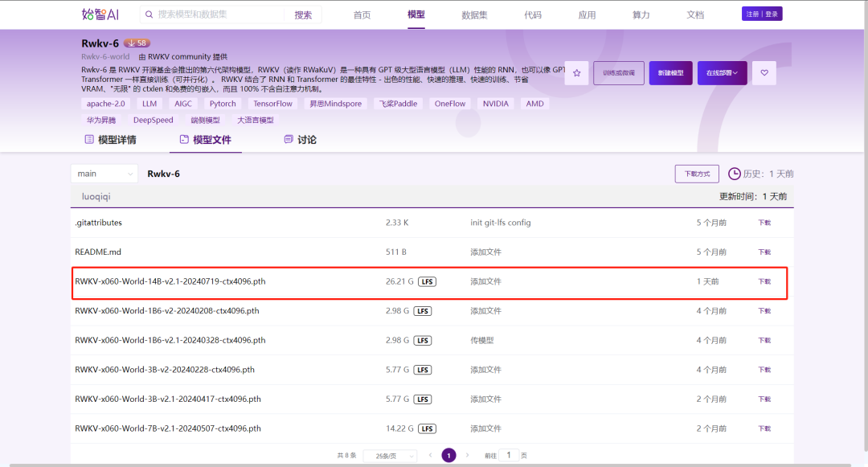Click the 华为昇腾 tag

click(101, 120)
